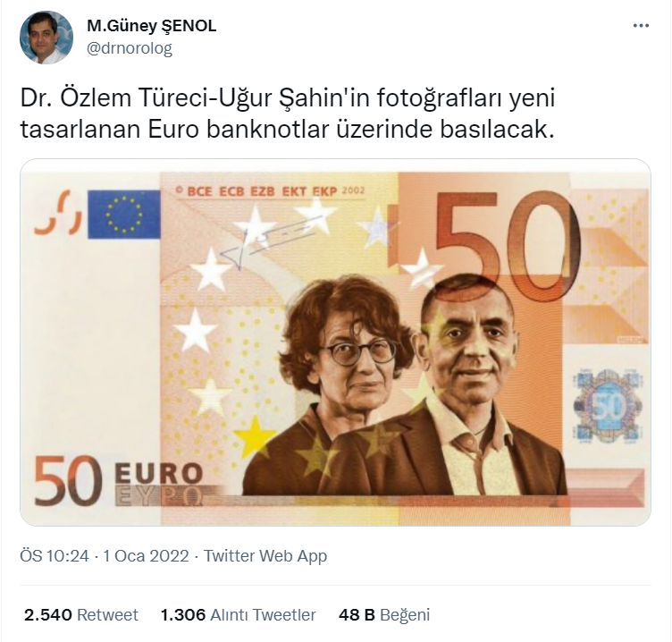The height and width of the screenshot is (642, 672).
Task: View the 2.540 Retweet list
Action: (x=81, y=614)
